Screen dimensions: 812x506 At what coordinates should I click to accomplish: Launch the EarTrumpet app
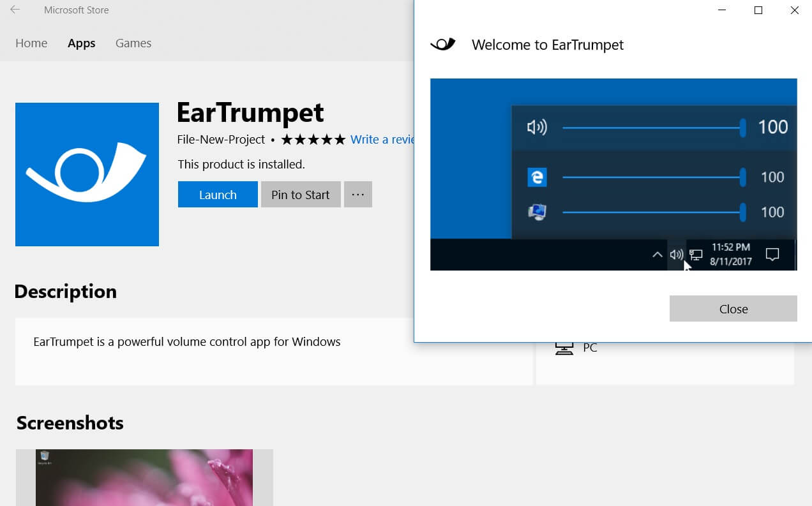[218, 195]
